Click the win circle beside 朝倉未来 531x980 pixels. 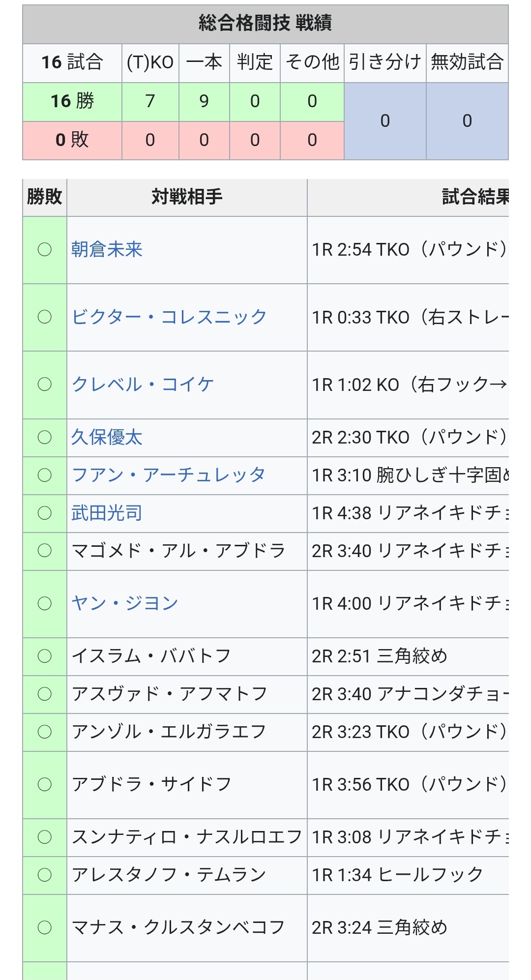coord(45,250)
